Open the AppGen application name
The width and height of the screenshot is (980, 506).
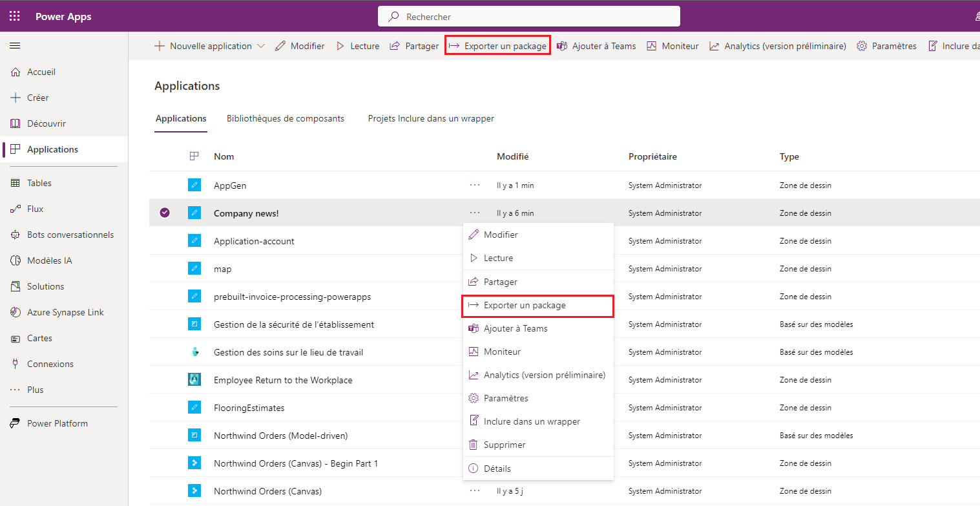pyautogui.click(x=230, y=185)
